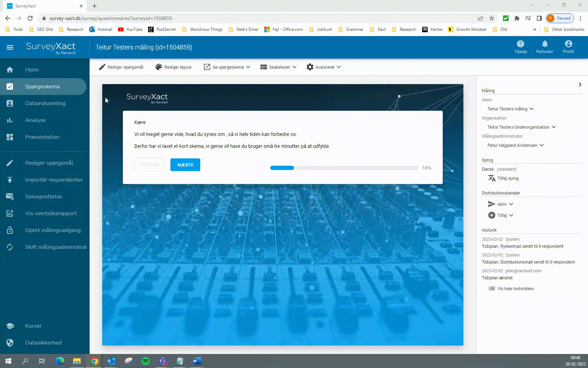Open the Hotmail bookmark
The width and height of the screenshot is (588, 368).
coord(101,29)
